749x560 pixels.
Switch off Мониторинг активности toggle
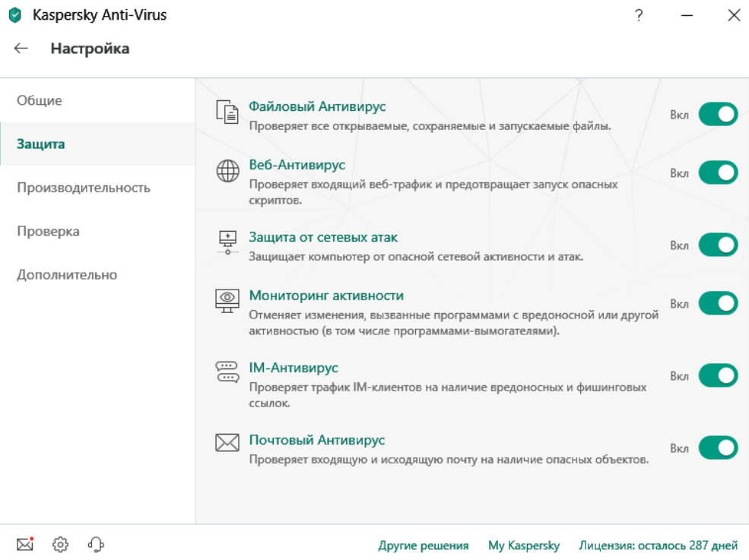[719, 303]
